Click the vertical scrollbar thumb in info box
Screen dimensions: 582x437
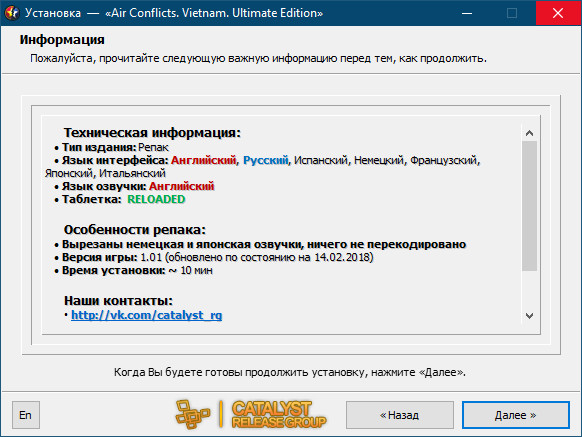point(529,206)
